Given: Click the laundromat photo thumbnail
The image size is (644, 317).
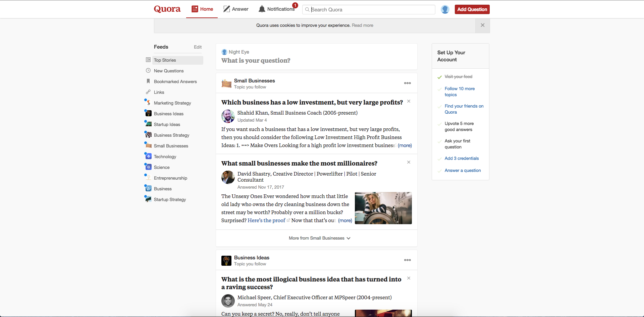Looking at the screenshot, I should click(x=383, y=208).
